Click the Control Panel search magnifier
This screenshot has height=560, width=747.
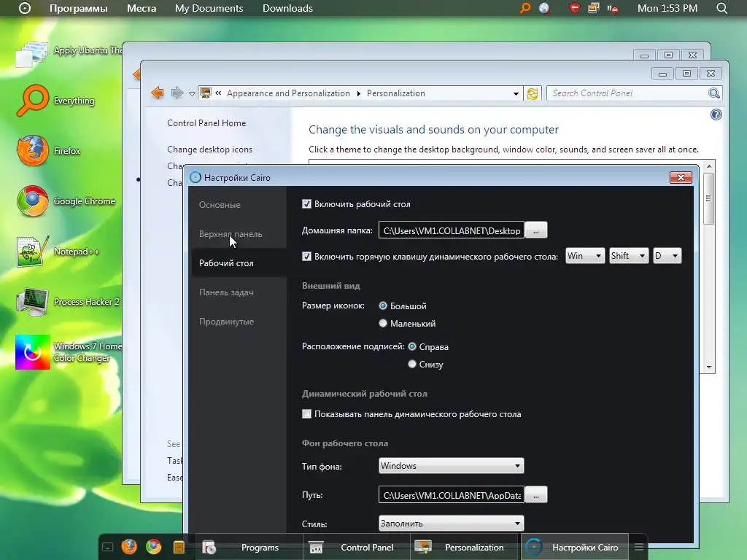coord(713,93)
